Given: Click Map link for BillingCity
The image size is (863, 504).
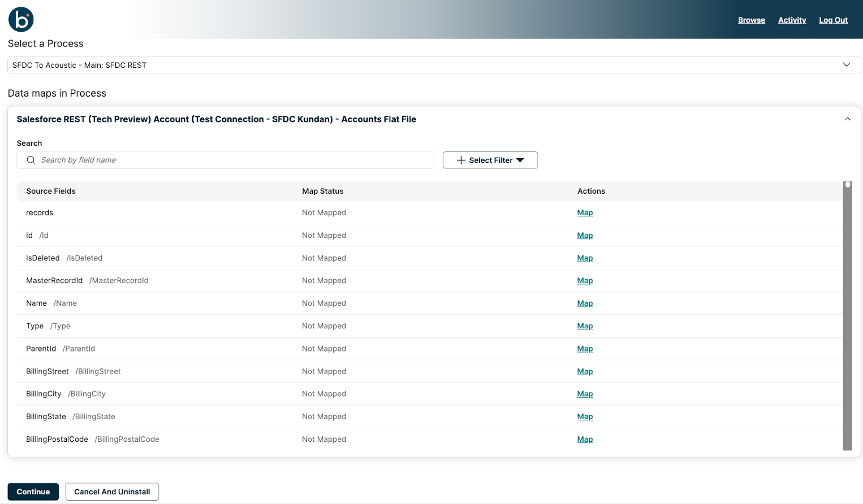Looking at the screenshot, I should tap(585, 394).
